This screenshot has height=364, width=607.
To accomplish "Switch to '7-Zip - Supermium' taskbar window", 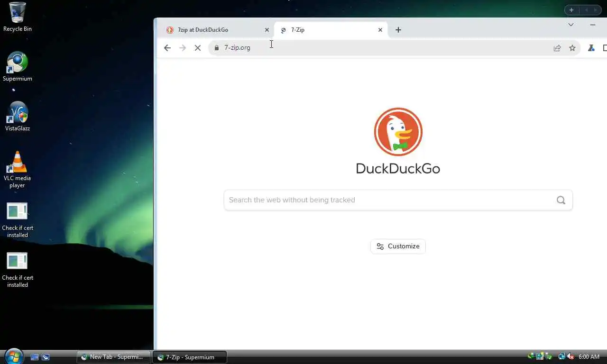I will (x=190, y=357).
